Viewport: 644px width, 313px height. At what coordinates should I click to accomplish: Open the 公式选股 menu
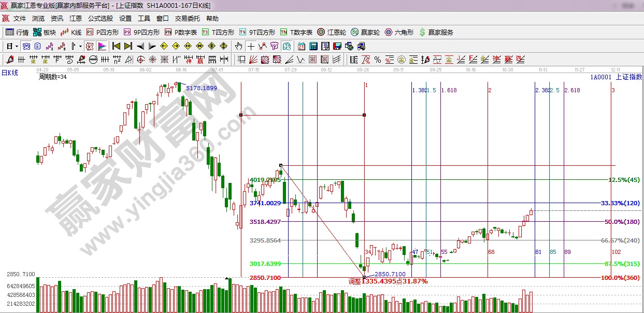100,19
